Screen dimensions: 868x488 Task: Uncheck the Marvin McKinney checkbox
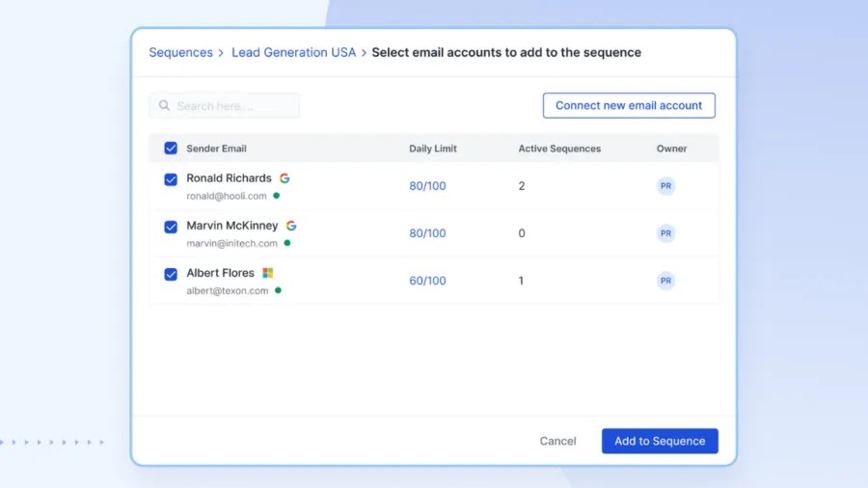click(171, 227)
